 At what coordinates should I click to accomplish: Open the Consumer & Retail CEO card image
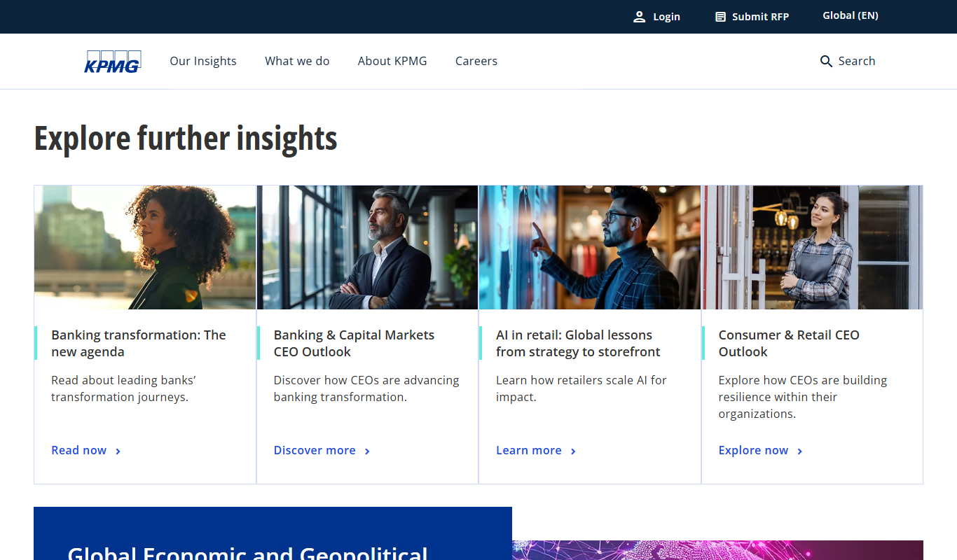click(x=813, y=247)
